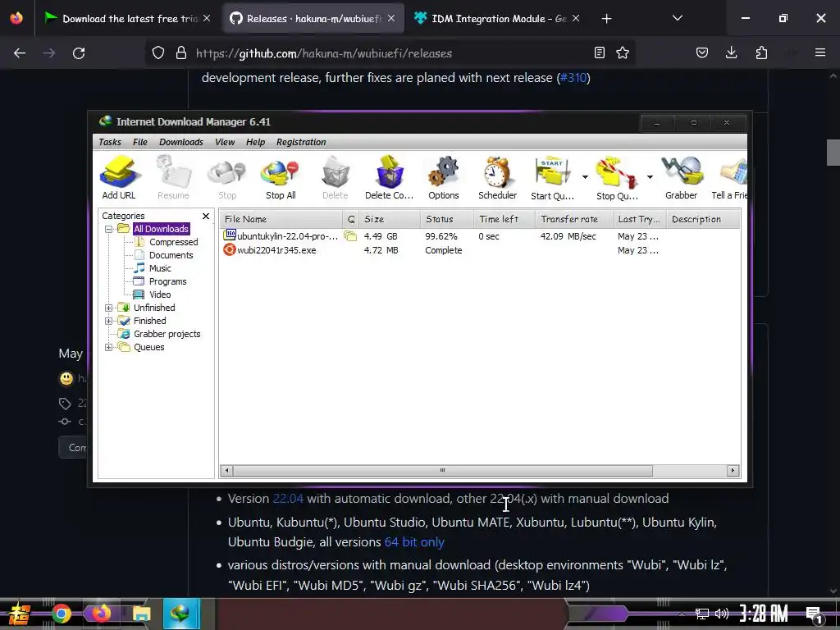Viewport: 840px width, 630px height.
Task: Open a new Firefox tab
Action: (x=606, y=19)
